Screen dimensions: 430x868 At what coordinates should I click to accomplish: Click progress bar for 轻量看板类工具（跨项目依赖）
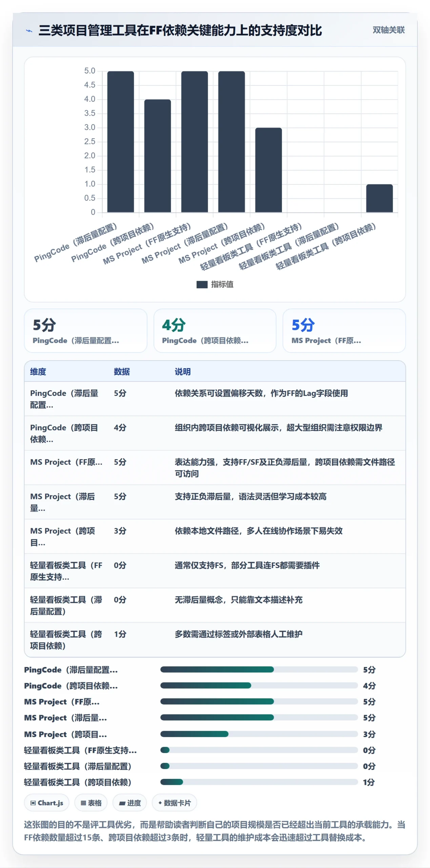[x=259, y=782]
